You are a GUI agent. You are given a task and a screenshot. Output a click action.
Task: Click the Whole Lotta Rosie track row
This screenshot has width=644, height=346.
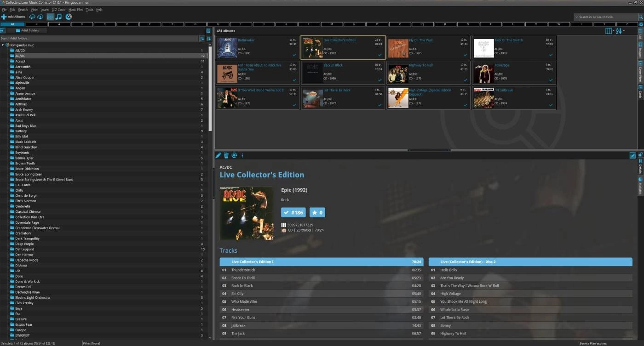(530, 309)
